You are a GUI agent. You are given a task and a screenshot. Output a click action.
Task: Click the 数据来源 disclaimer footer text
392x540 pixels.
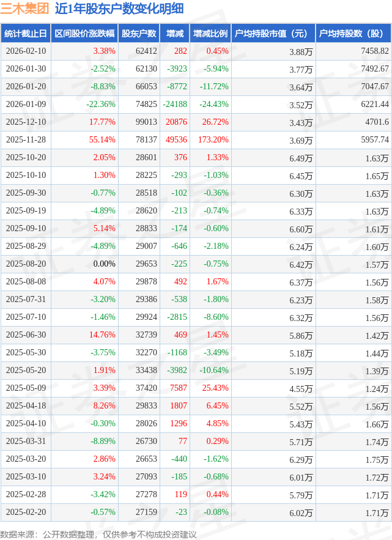[98, 534]
